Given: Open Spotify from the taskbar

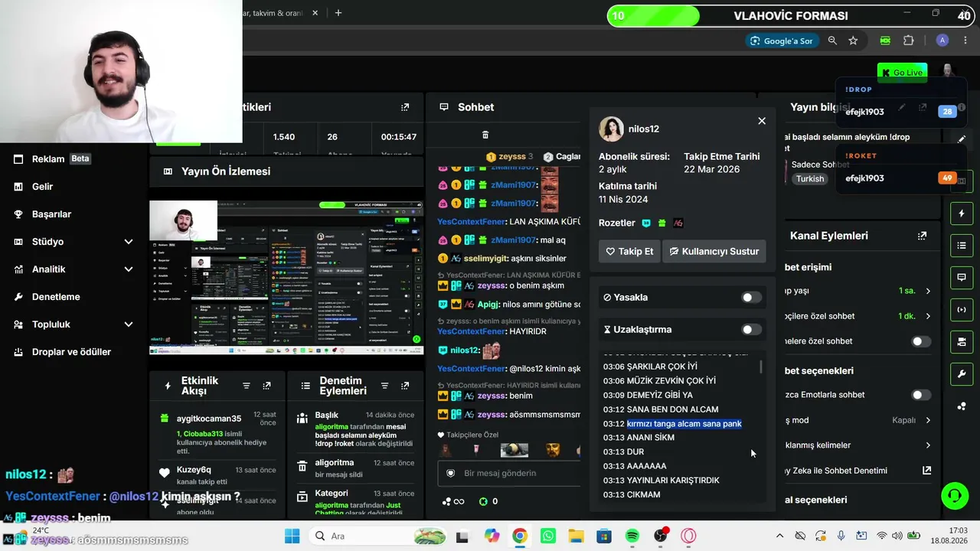Looking at the screenshot, I should [632, 536].
